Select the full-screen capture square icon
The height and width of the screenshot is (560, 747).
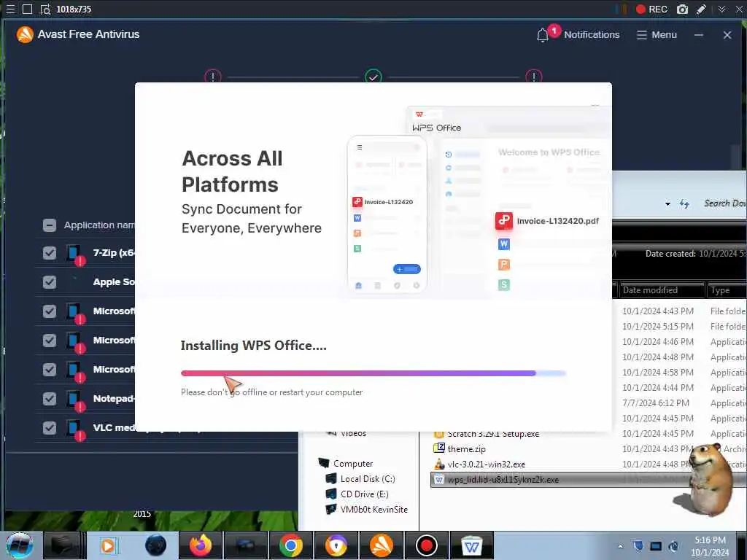tap(28, 9)
